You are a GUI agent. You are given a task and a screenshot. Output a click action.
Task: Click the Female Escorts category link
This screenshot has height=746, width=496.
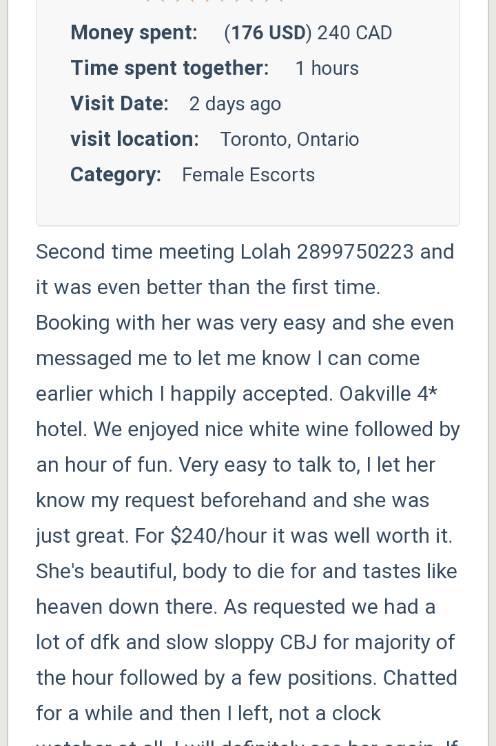click(248, 175)
